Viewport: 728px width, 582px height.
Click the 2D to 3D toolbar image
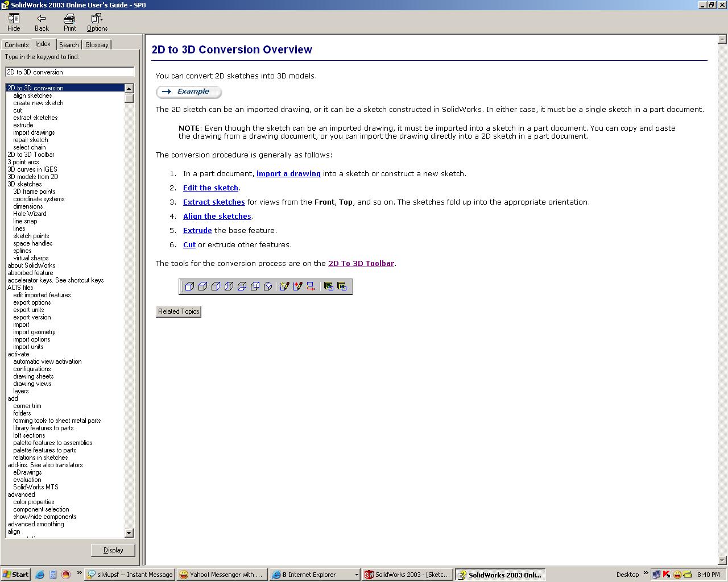click(266, 286)
